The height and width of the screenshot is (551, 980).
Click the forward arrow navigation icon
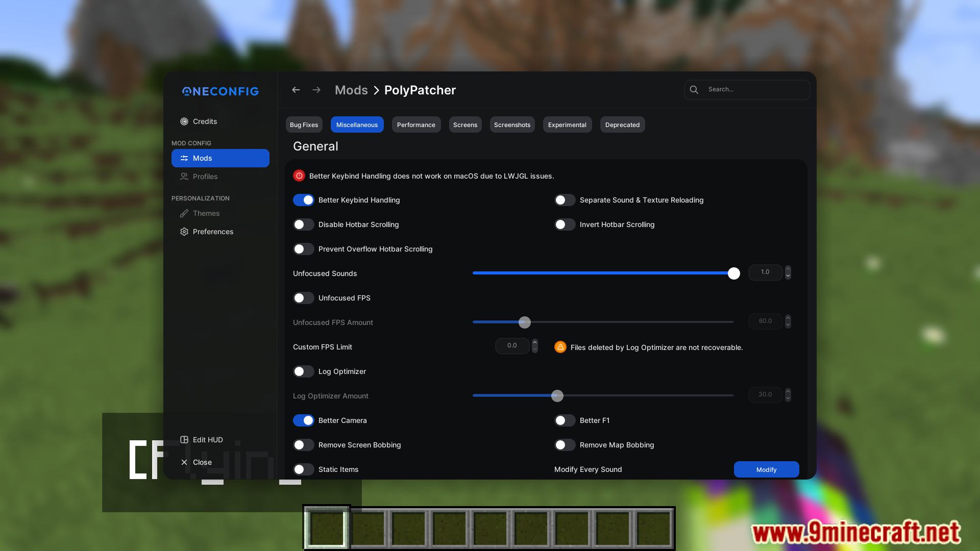click(x=316, y=90)
